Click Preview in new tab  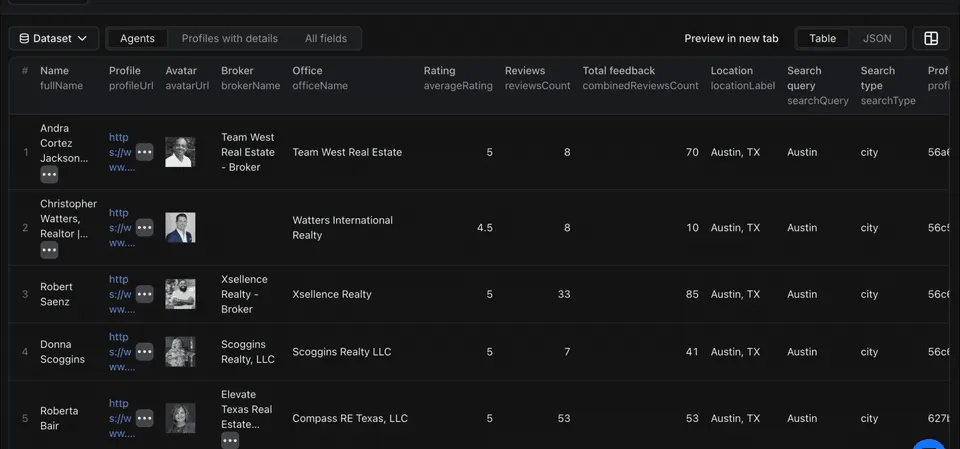pyautogui.click(x=731, y=39)
